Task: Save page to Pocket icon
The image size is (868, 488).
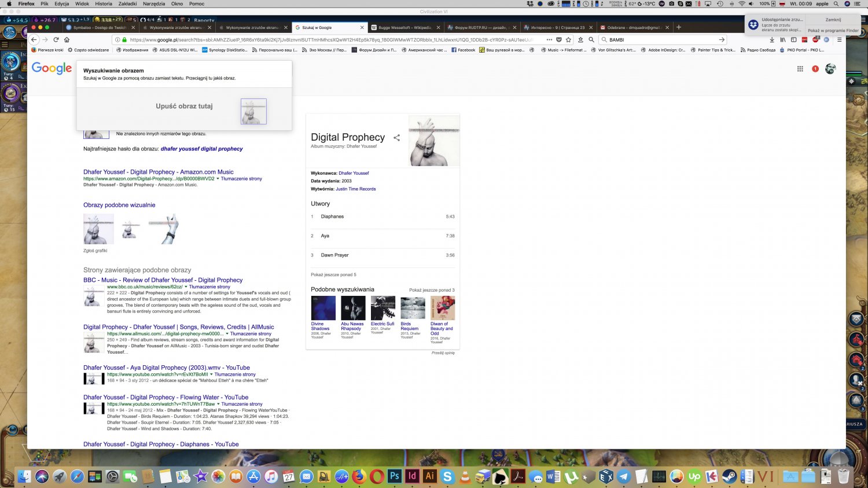Action: click(559, 40)
